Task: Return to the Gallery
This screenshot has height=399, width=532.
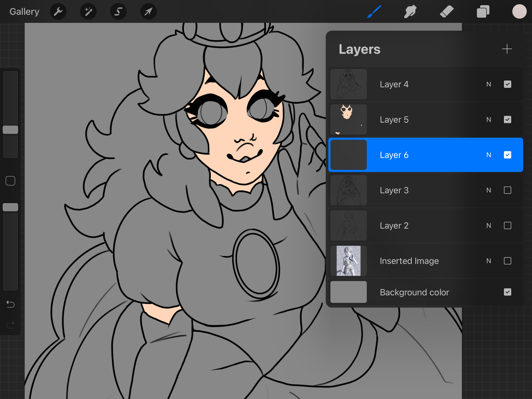Action: [24, 12]
